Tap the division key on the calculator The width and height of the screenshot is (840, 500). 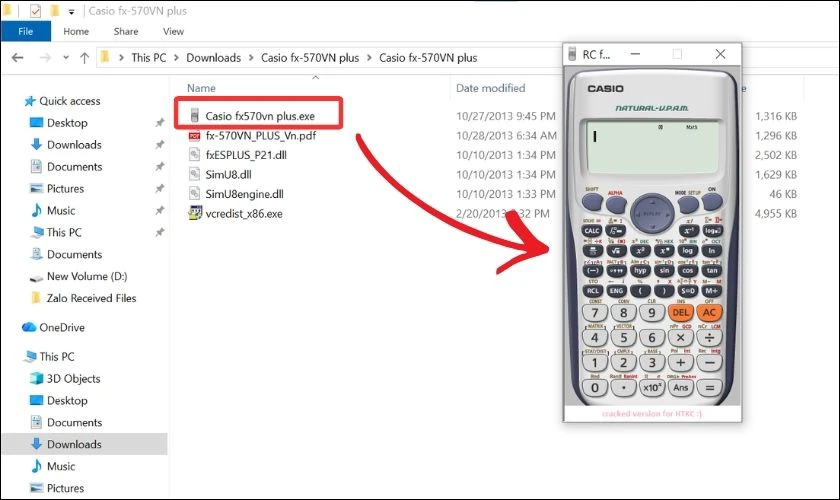709,338
